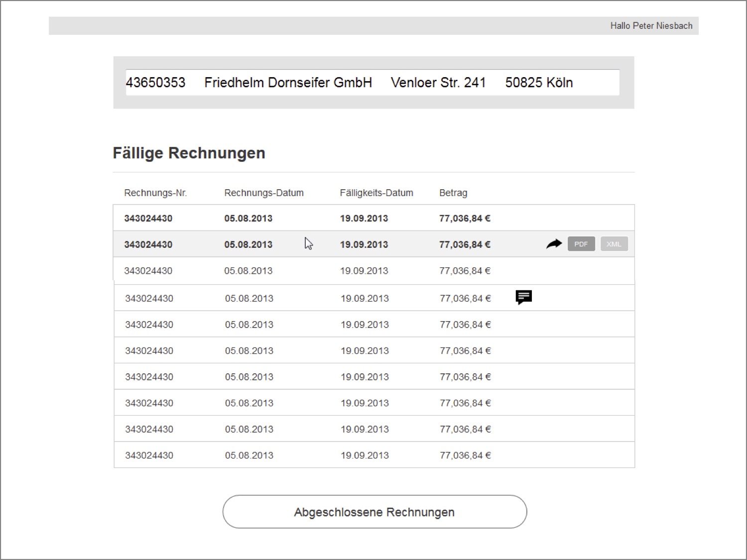Open Abgeschlossene Rechnungen

(374, 512)
